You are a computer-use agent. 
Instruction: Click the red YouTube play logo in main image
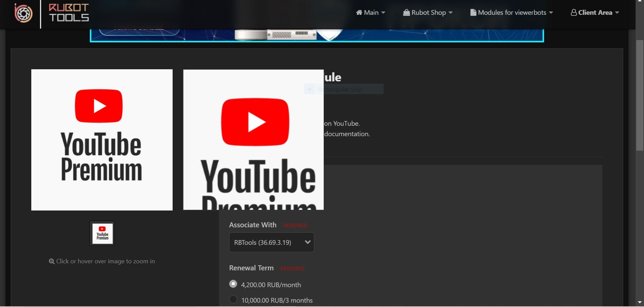click(x=99, y=106)
